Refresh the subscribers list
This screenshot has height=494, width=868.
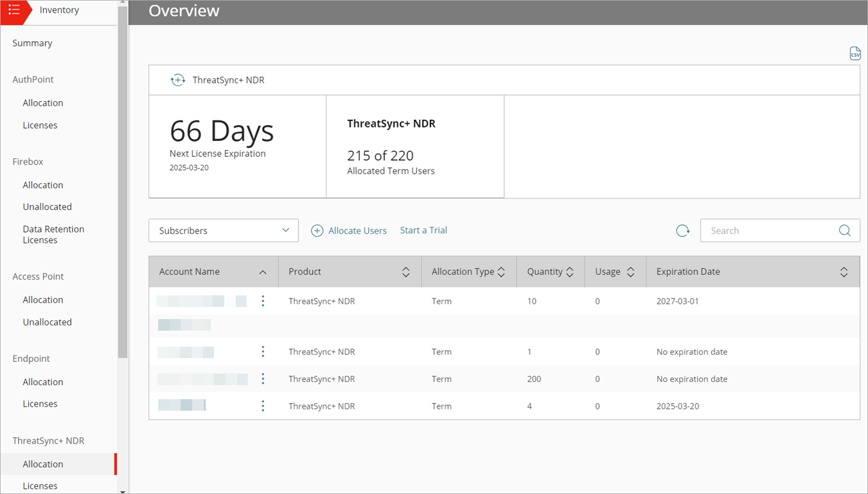[x=682, y=230]
